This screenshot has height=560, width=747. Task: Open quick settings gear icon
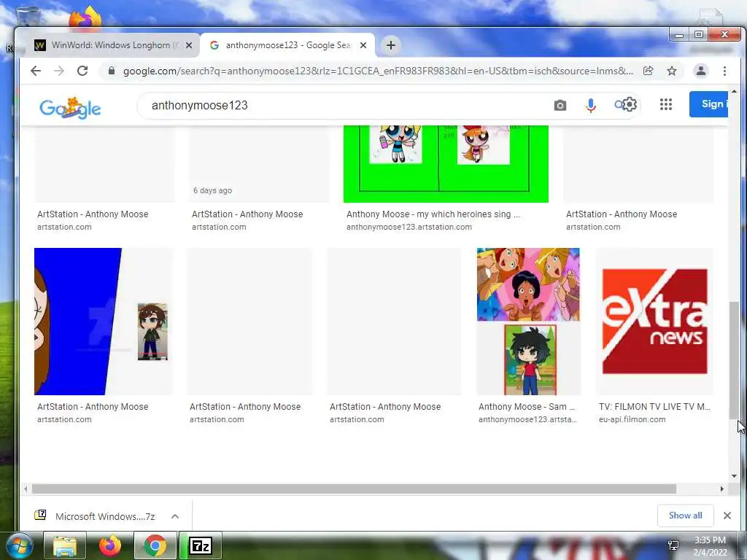pos(630,104)
